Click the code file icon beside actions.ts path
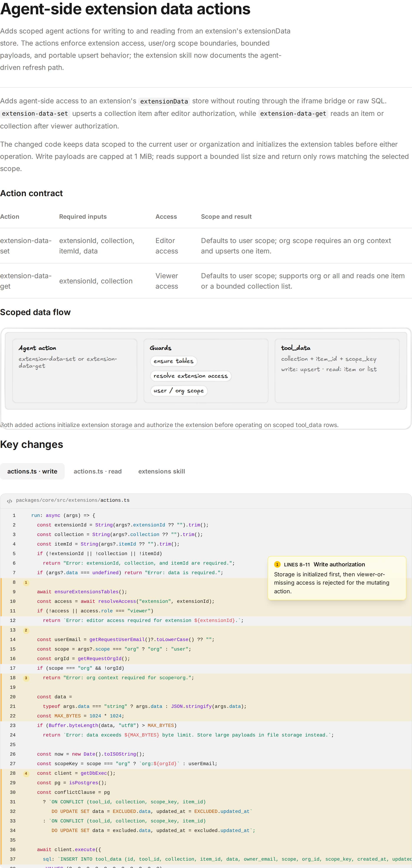412x868 pixels. click(9, 501)
